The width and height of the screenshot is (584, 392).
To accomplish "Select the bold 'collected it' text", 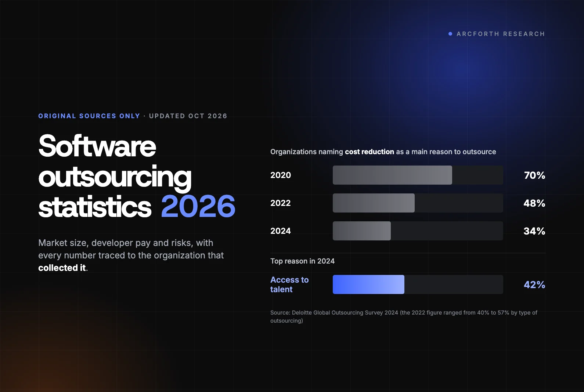I will click(x=62, y=268).
